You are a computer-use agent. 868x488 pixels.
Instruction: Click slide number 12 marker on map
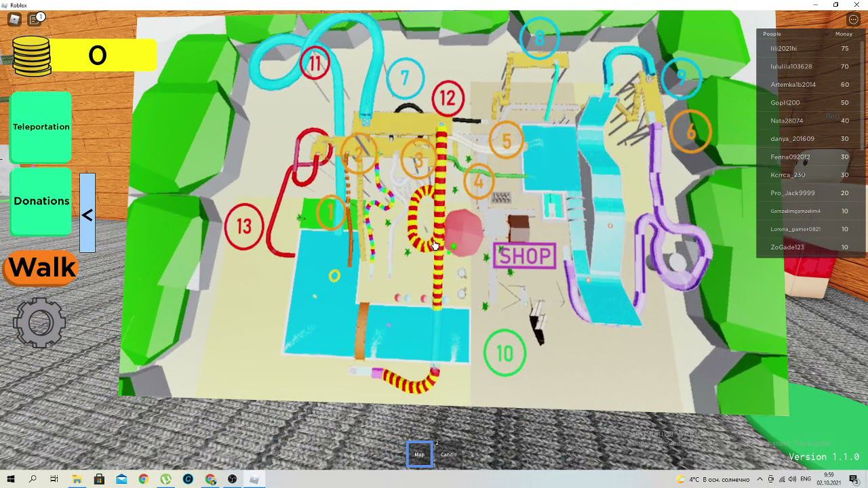447,99
